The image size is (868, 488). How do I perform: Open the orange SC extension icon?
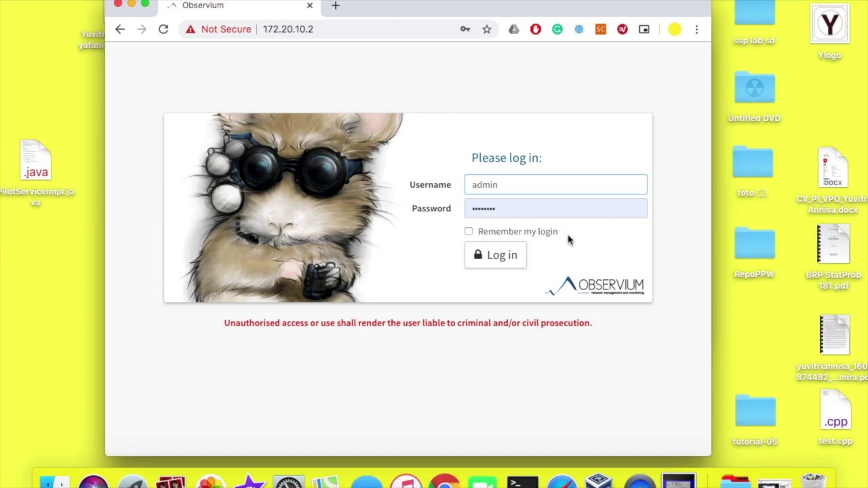tap(601, 29)
